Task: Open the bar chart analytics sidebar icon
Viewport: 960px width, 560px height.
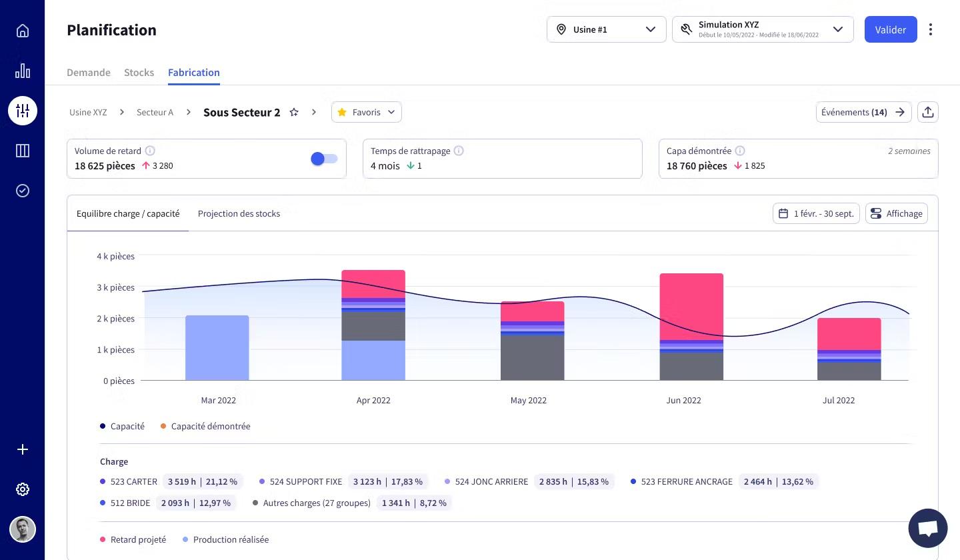Action: pyautogui.click(x=23, y=71)
